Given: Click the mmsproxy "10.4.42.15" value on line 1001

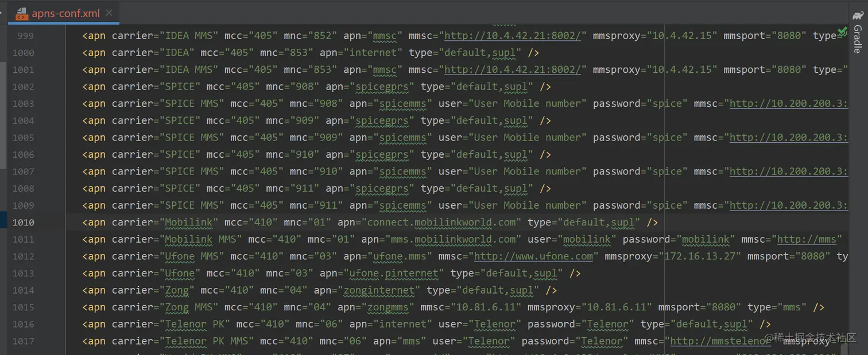Looking at the screenshot, I should 682,69.
